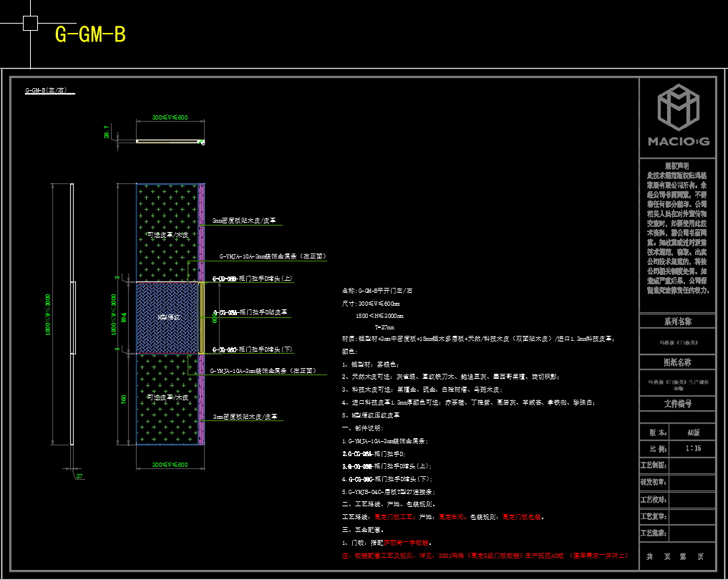The height and width of the screenshot is (580, 728).
Task: Select the top 300≤W≤600 width dimension
Action: 170,117
